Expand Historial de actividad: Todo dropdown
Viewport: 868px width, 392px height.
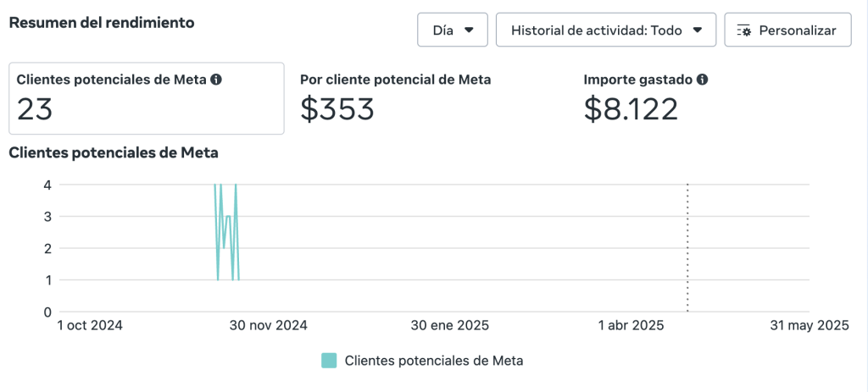606,30
